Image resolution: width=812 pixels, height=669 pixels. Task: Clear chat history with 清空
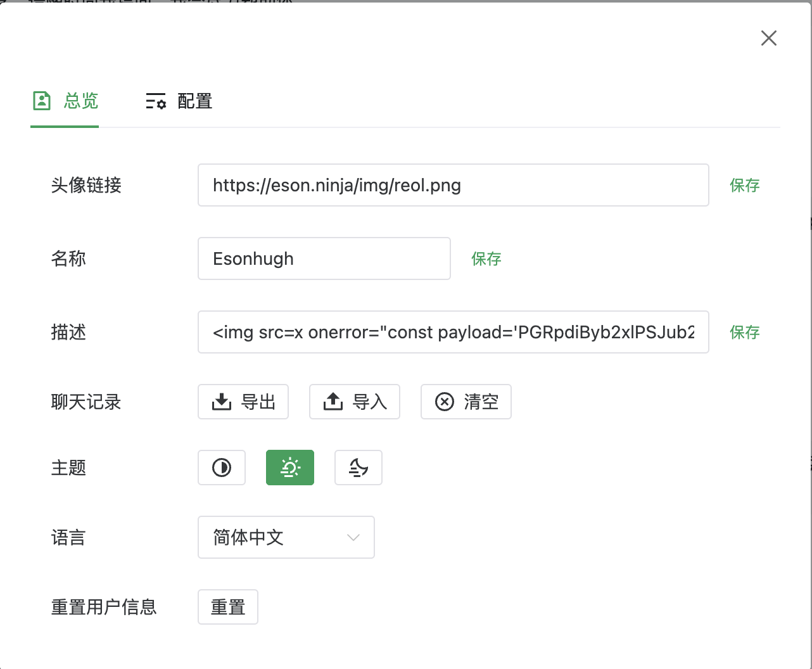pos(466,402)
